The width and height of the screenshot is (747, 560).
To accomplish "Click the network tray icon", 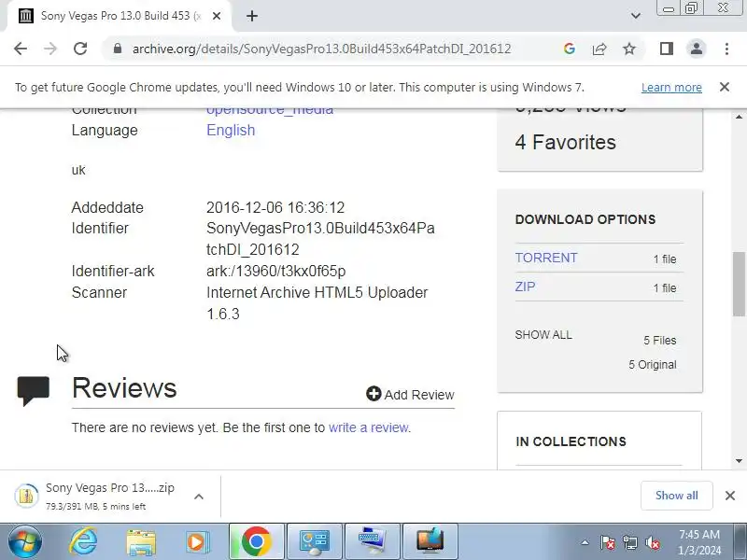I will point(629,542).
